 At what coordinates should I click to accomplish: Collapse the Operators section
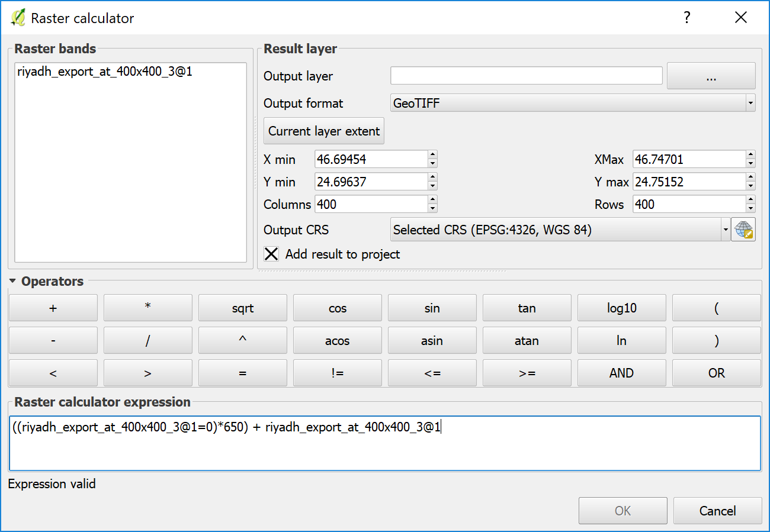14,282
